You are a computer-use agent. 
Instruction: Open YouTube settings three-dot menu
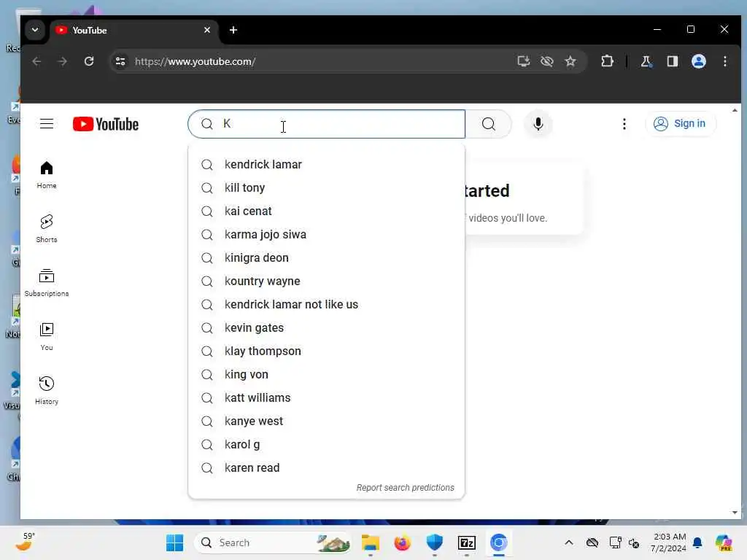click(624, 124)
